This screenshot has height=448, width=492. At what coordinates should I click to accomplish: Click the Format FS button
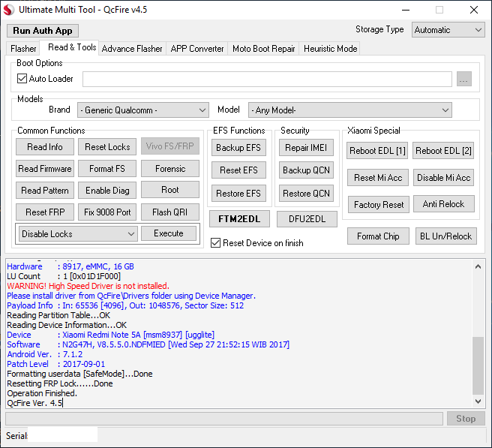(107, 169)
